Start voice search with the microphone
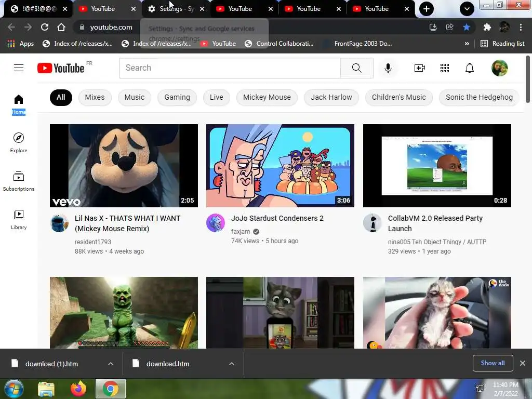The height and width of the screenshot is (399, 532). click(x=388, y=68)
